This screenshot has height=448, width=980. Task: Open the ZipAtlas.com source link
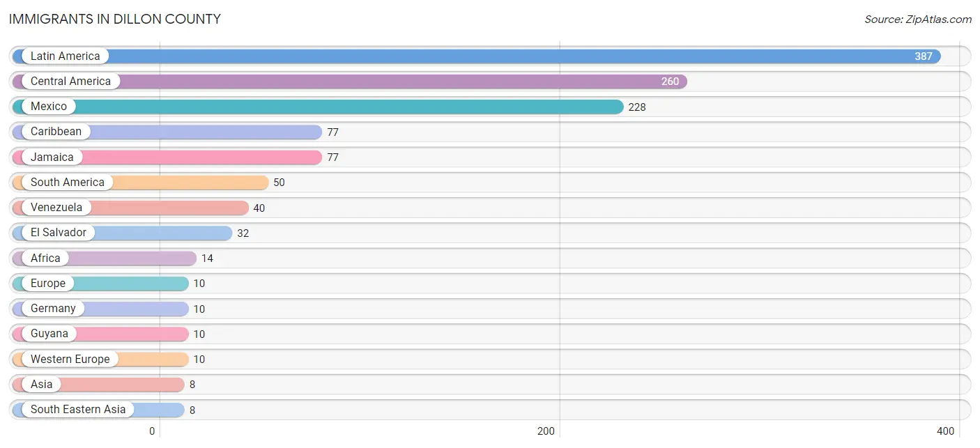918,20
